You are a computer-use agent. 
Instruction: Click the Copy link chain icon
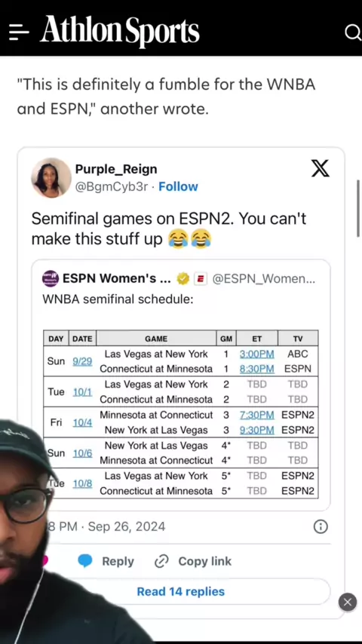pos(161,561)
